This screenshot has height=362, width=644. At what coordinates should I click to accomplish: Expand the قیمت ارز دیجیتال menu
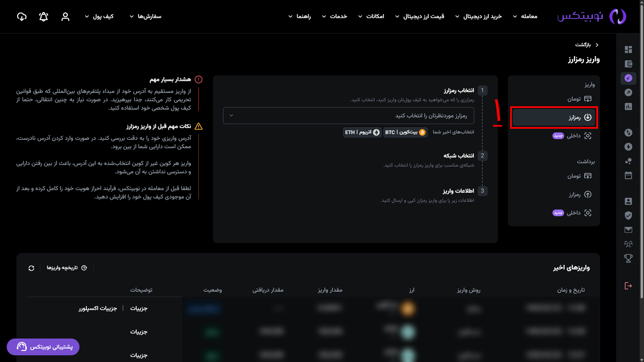tap(420, 16)
